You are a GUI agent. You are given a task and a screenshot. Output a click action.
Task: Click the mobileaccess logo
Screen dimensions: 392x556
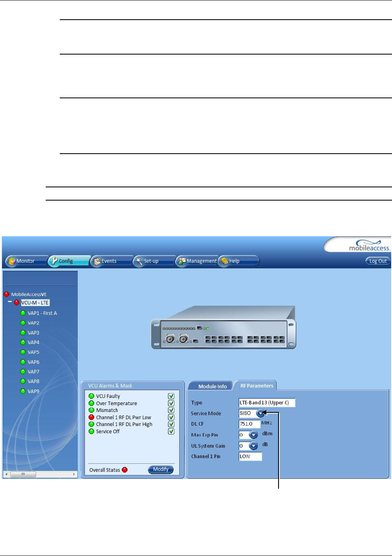(x=369, y=245)
